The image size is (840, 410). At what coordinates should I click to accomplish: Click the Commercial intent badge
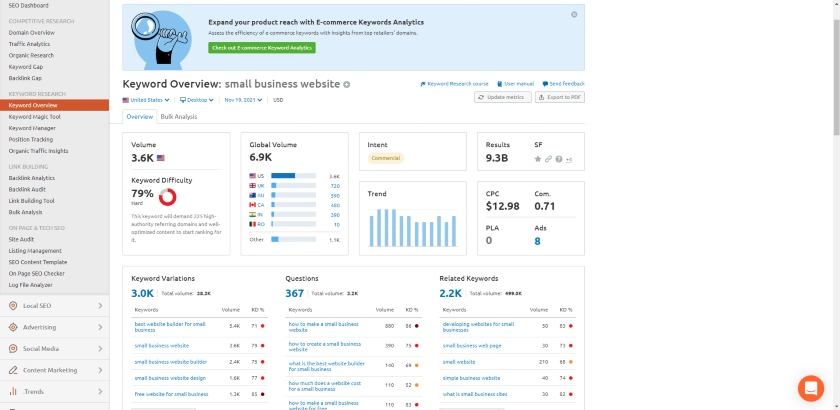[386, 158]
